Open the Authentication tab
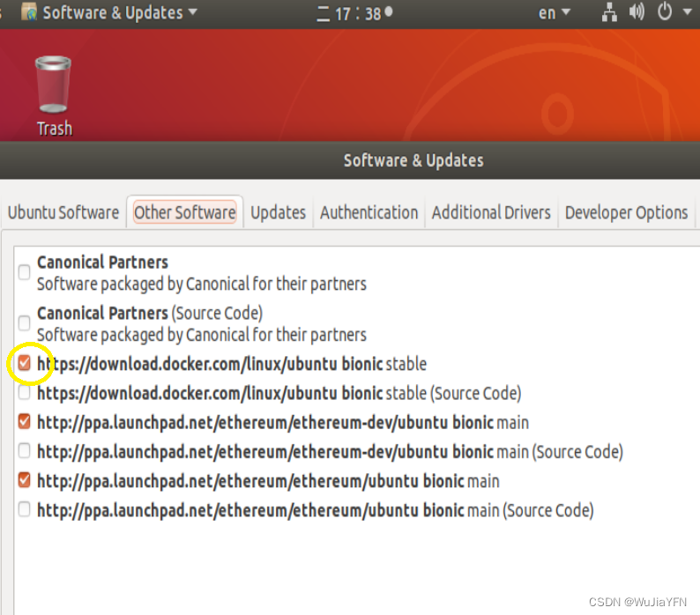700x615 pixels. 369,212
